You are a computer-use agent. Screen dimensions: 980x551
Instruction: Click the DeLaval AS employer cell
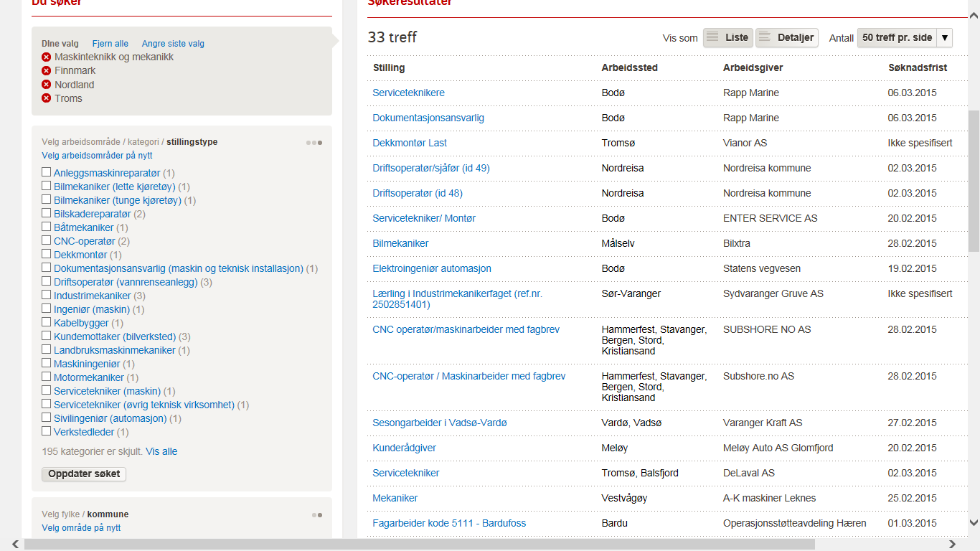click(749, 473)
